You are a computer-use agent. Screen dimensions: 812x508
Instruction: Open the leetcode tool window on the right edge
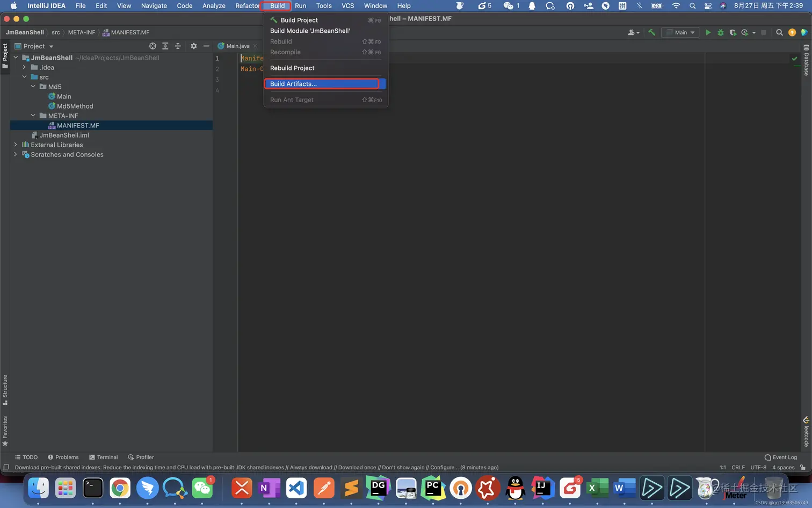pyautogui.click(x=806, y=431)
